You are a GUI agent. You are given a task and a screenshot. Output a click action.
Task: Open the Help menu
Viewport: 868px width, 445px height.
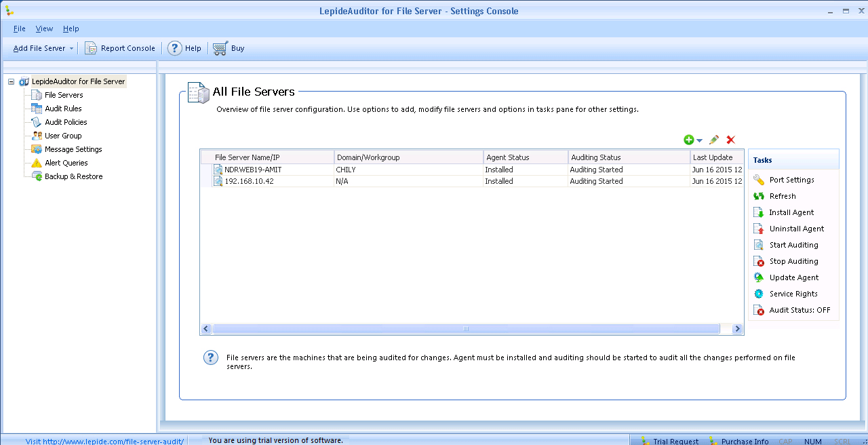[71, 28]
